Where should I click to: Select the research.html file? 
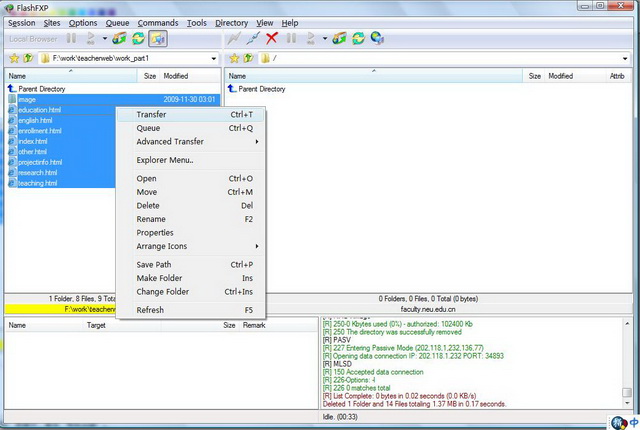[x=38, y=173]
